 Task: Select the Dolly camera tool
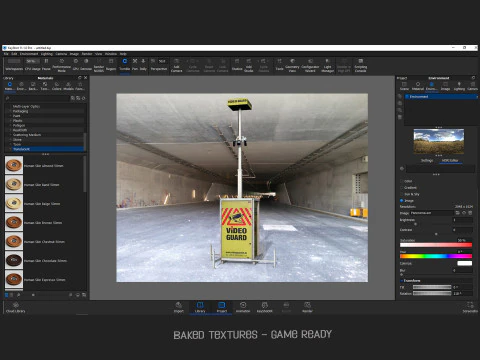tap(143, 64)
